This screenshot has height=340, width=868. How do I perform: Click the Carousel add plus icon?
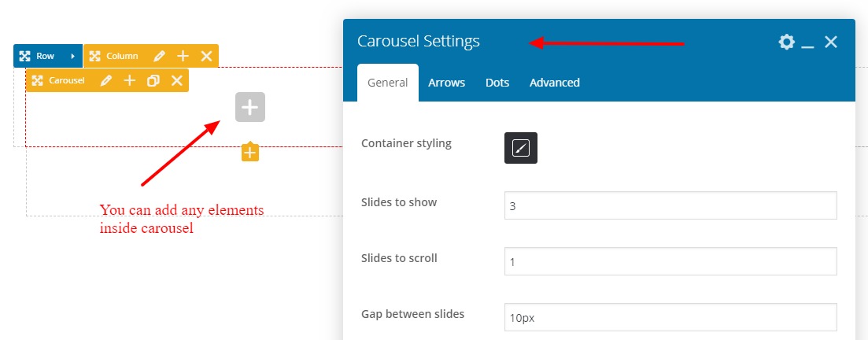pyautogui.click(x=130, y=80)
